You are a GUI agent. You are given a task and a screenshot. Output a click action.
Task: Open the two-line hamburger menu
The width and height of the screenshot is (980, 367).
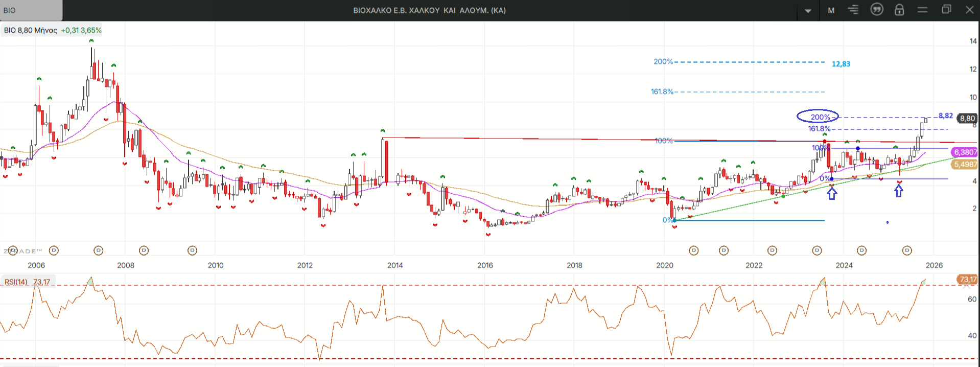(x=922, y=10)
